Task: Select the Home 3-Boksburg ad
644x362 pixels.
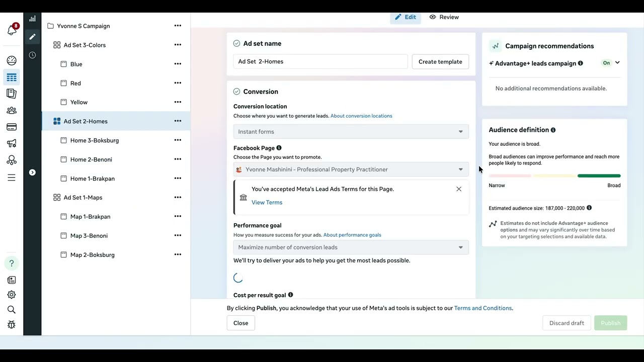Action: point(95,140)
